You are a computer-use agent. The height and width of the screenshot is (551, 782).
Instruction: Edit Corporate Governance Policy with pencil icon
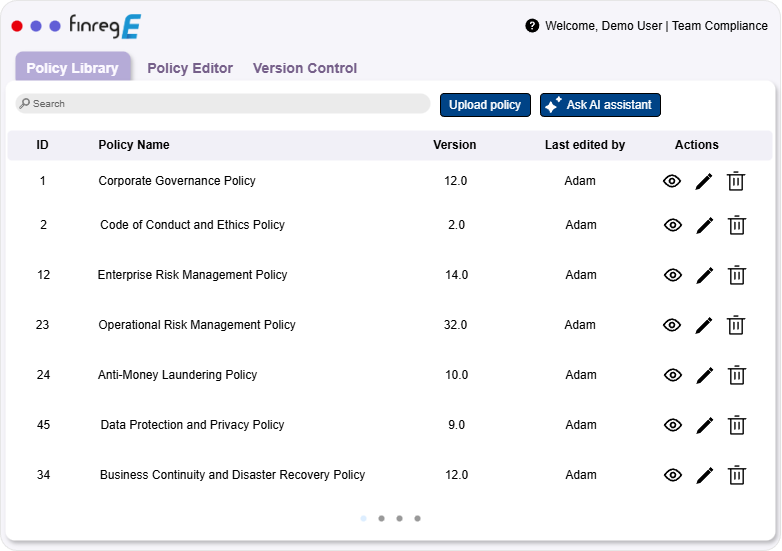point(704,182)
